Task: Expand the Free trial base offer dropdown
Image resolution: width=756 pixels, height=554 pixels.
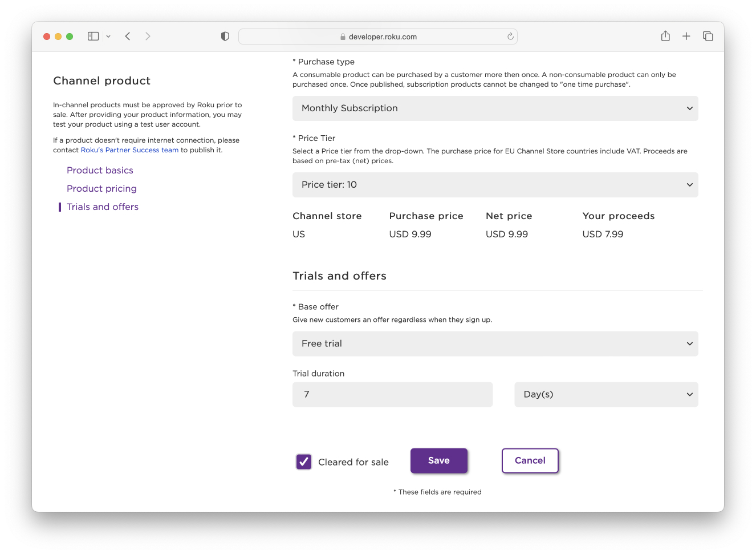Action: pos(495,344)
